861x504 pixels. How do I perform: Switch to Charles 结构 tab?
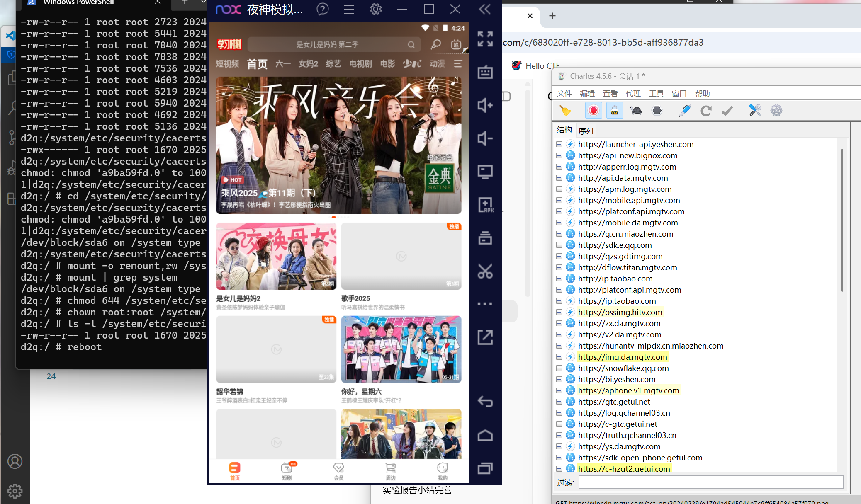point(564,130)
